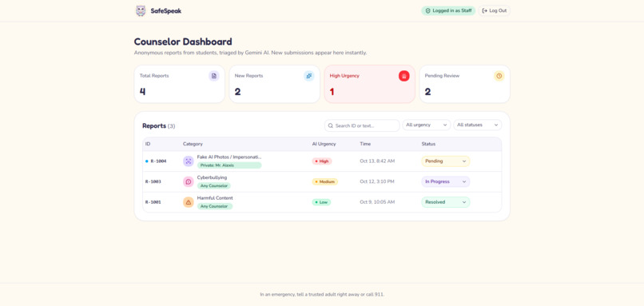
Task: Click the New Reports sparkle icon
Action: click(309, 76)
